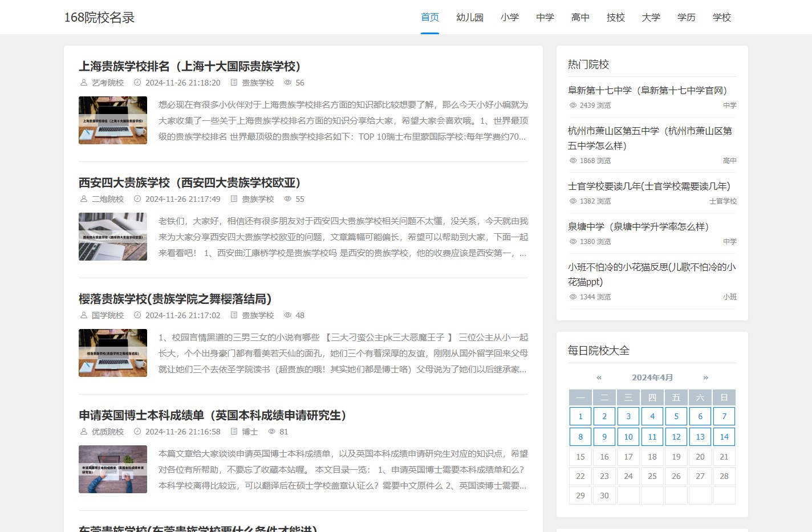
Task: Open hot item 小班不怕冷的小花猫反思
Action: pos(652,274)
